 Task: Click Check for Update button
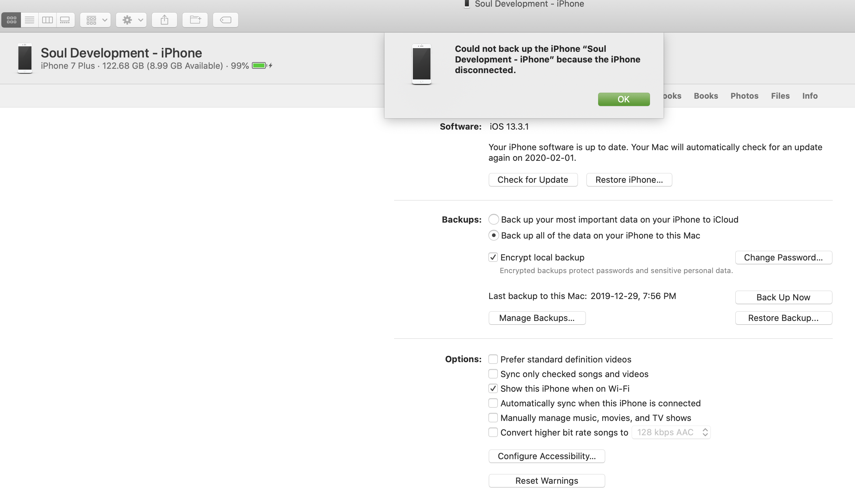coord(533,179)
